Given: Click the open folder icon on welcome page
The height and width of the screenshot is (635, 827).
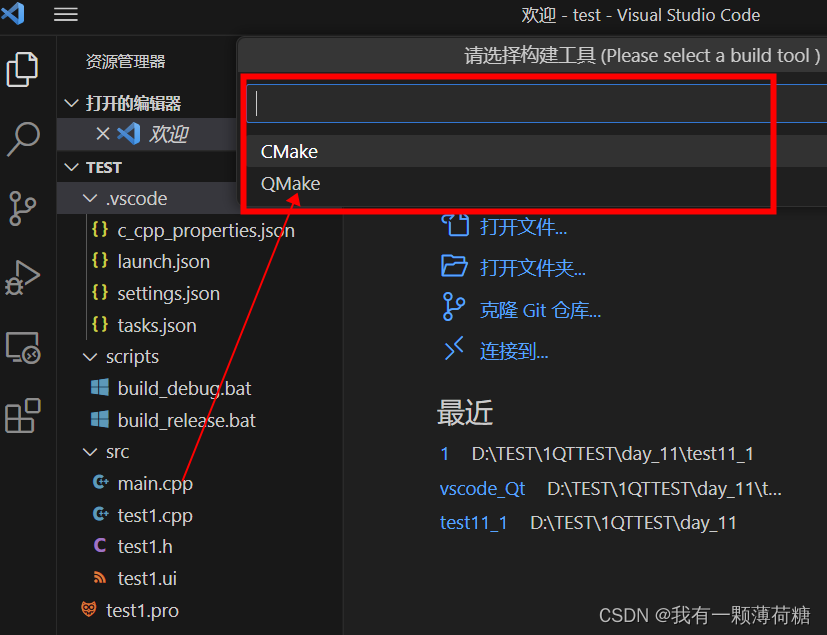Looking at the screenshot, I should 454,266.
